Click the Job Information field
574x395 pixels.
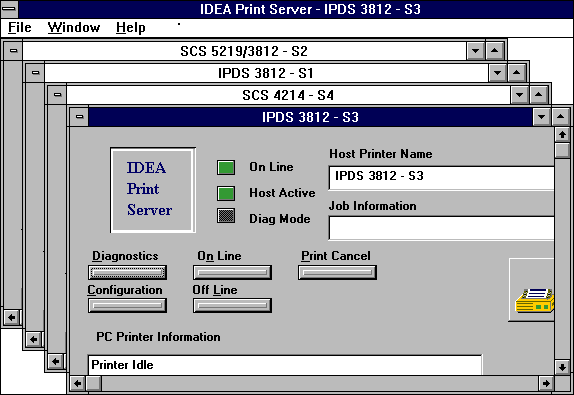pyautogui.click(x=441, y=228)
